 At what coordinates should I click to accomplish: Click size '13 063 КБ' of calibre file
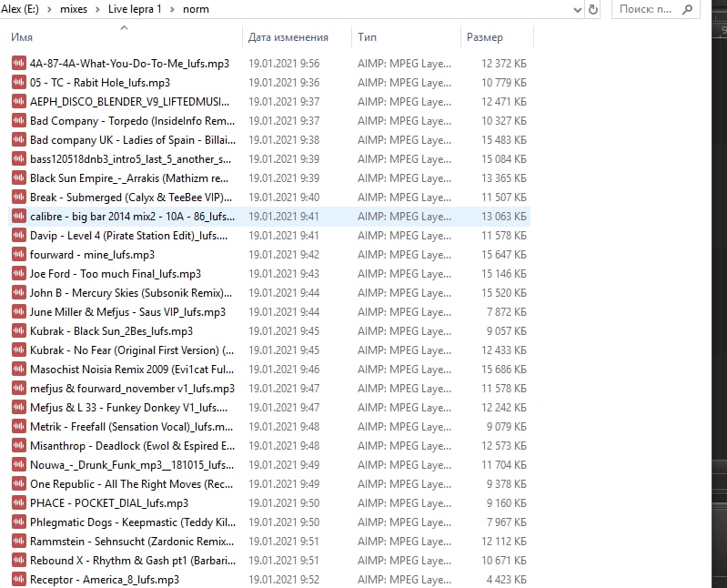click(x=503, y=217)
